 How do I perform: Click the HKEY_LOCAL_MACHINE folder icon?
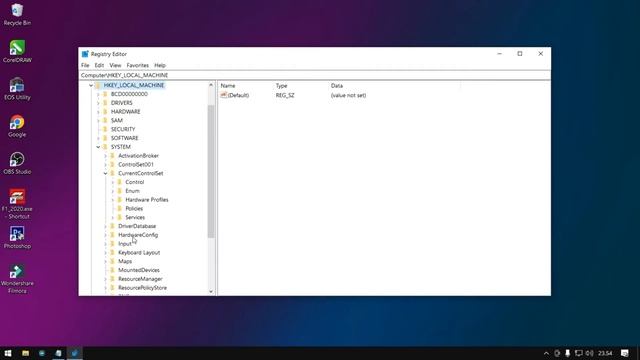98,85
